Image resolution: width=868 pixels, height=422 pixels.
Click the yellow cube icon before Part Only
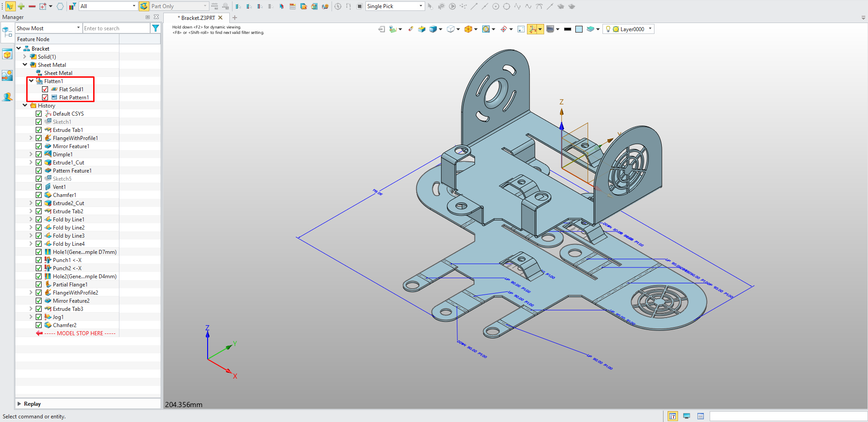point(144,6)
